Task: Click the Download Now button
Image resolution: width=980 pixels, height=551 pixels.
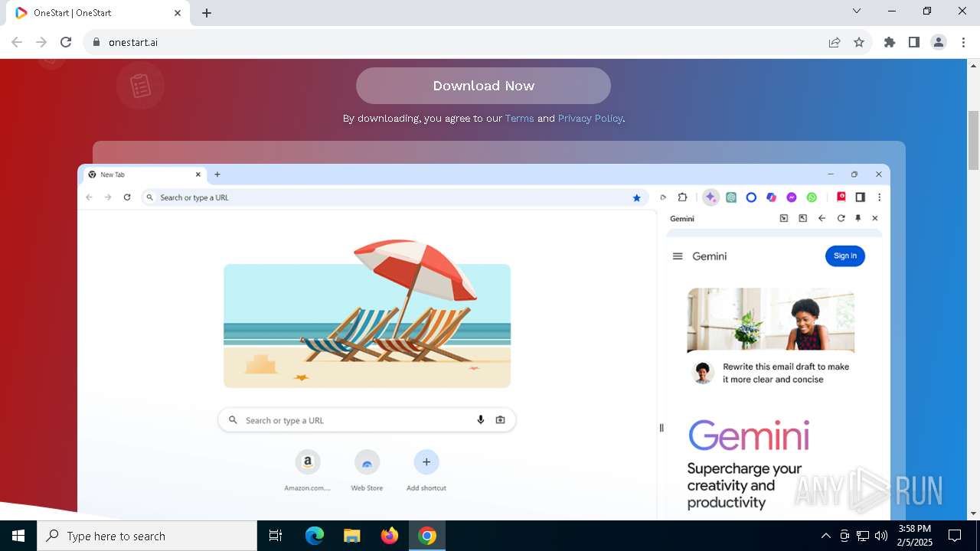Action: (x=483, y=86)
